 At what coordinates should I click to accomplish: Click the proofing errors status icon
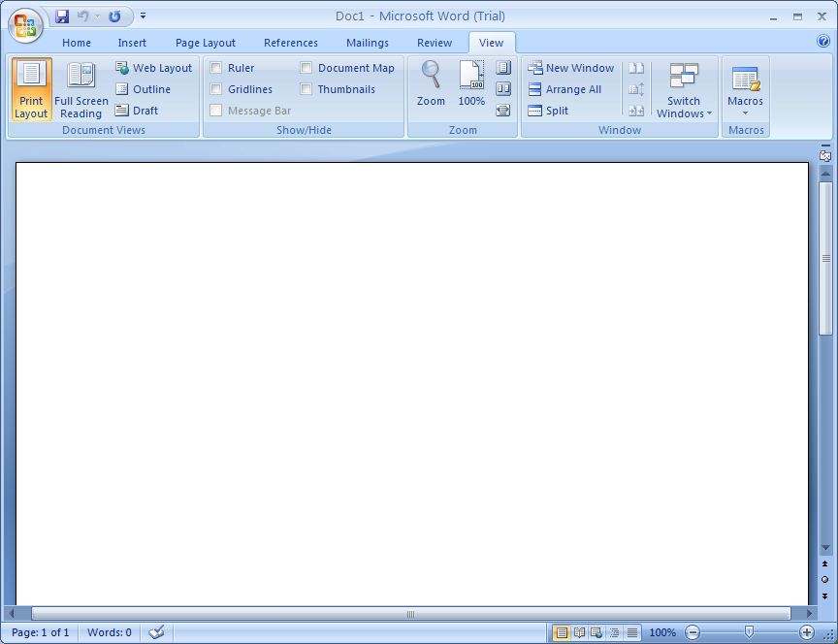point(156,632)
